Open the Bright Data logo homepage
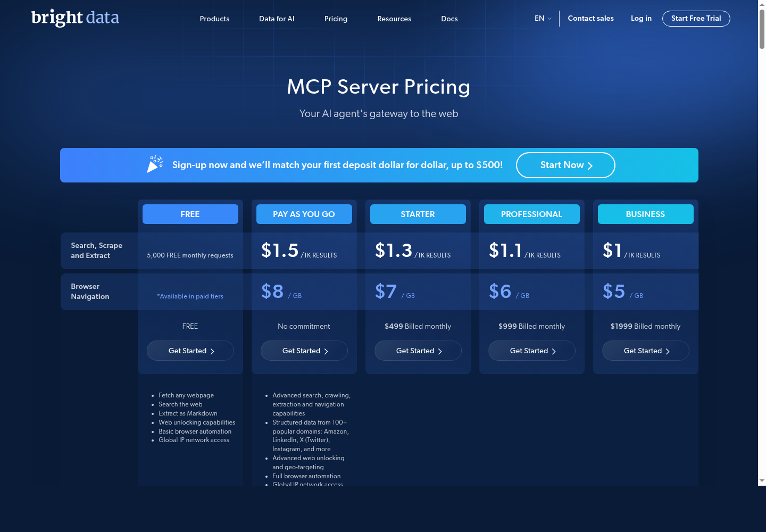Image resolution: width=766 pixels, height=532 pixels. pos(75,18)
